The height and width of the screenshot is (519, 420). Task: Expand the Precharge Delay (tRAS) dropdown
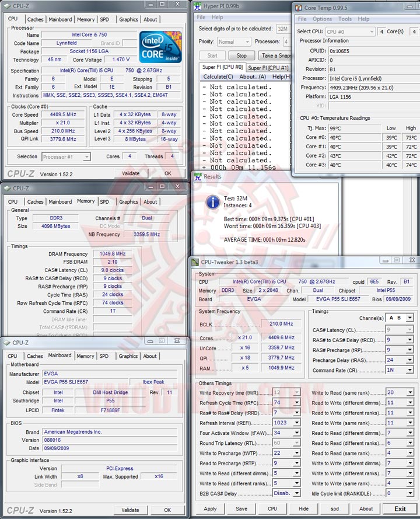click(x=410, y=360)
